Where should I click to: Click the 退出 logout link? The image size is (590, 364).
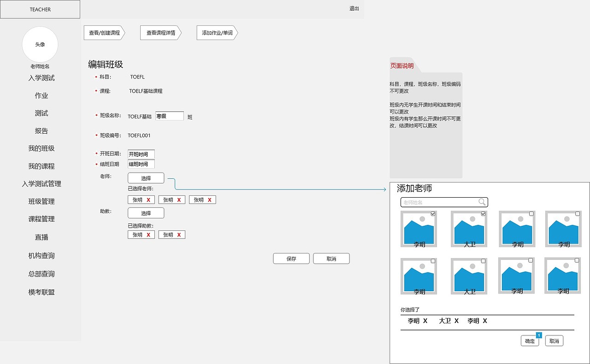coord(354,8)
